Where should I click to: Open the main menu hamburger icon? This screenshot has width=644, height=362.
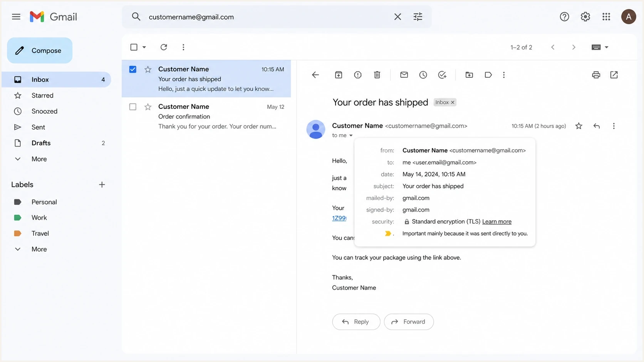(x=16, y=17)
